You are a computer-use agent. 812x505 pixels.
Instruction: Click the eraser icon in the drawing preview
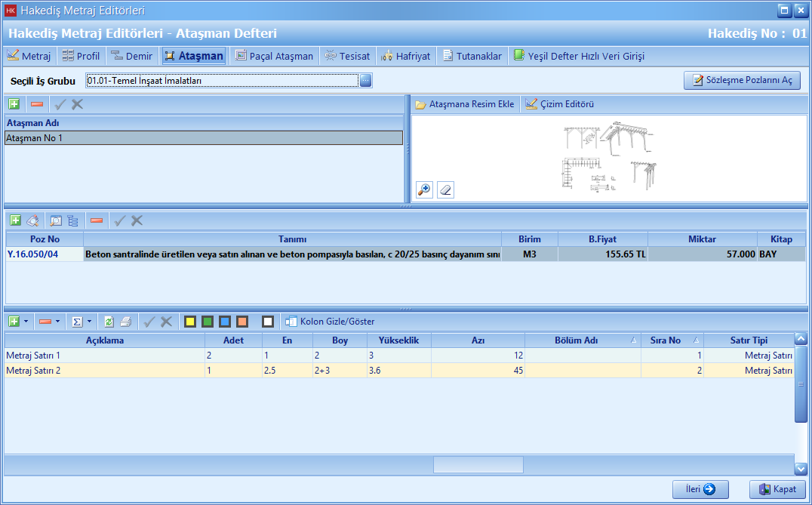coord(445,189)
